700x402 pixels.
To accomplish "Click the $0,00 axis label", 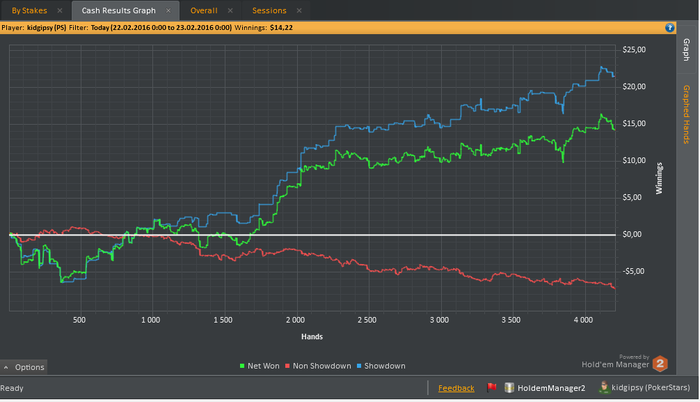I will 632,234.
